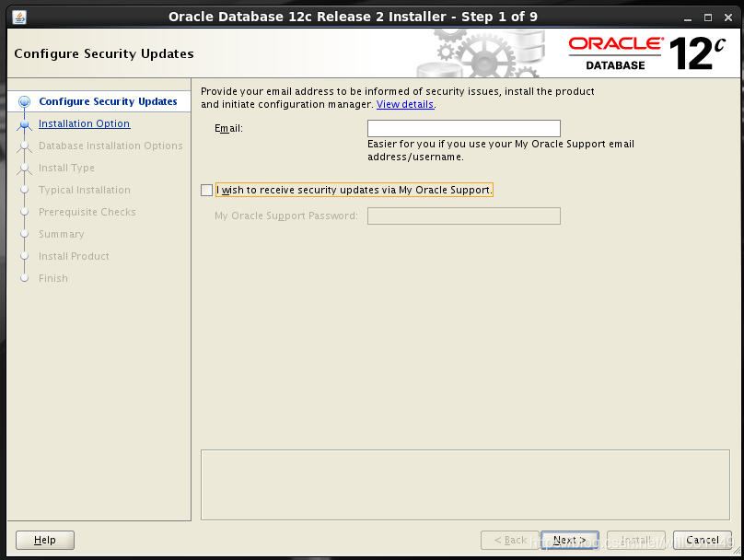This screenshot has width=744, height=560.
Task: Click Install Product step text
Action: tap(74, 256)
